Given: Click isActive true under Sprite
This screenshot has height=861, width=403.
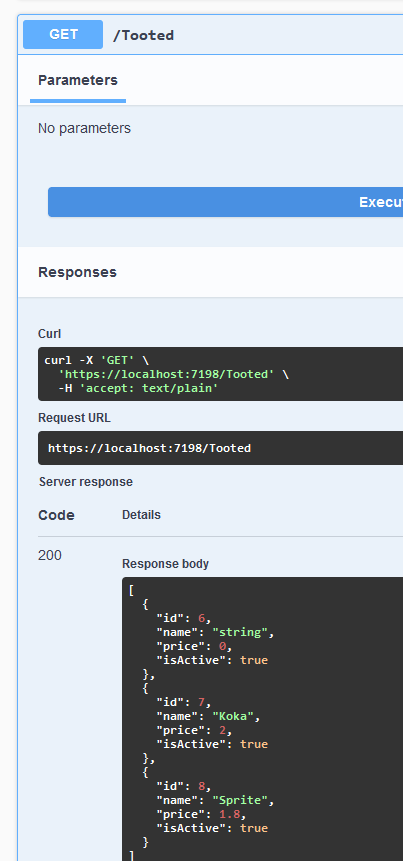Looking at the screenshot, I should pos(212,828).
